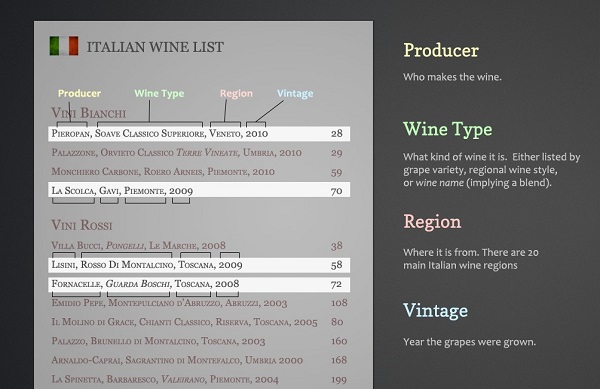
Task: Click the green 'Wine Type' label above the wine list
Action: click(159, 93)
